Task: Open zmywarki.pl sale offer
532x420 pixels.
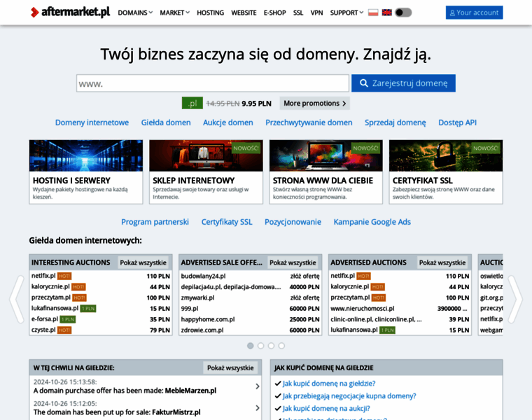Action: tap(198, 298)
